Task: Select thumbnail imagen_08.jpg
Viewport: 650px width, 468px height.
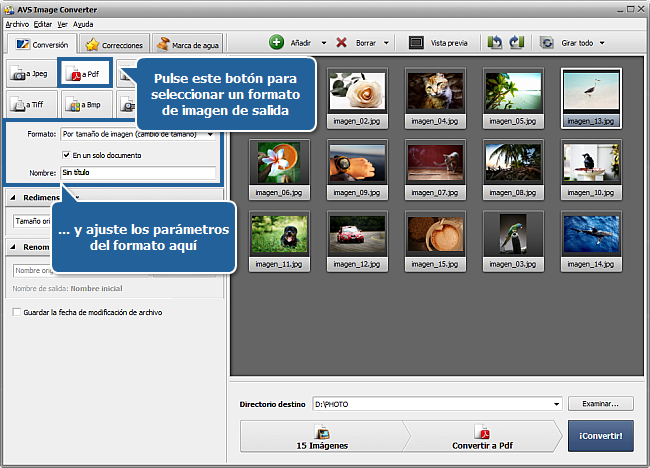Action: 513,170
